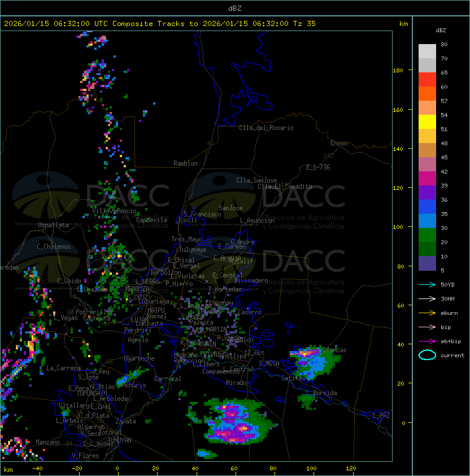Click the Ugarteche map label
470x476 pixels.
coord(140,358)
